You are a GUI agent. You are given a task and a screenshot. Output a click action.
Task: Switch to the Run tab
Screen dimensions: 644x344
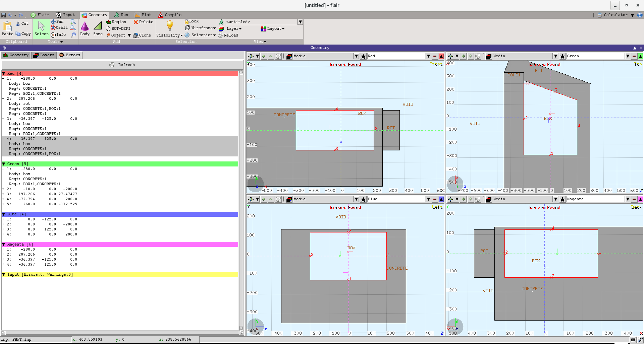tap(121, 15)
